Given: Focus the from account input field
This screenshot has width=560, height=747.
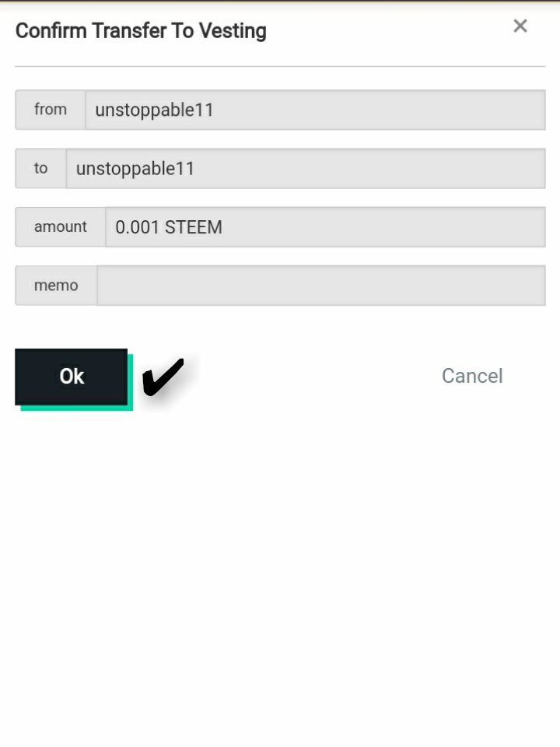Looking at the screenshot, I should (314, 110).
